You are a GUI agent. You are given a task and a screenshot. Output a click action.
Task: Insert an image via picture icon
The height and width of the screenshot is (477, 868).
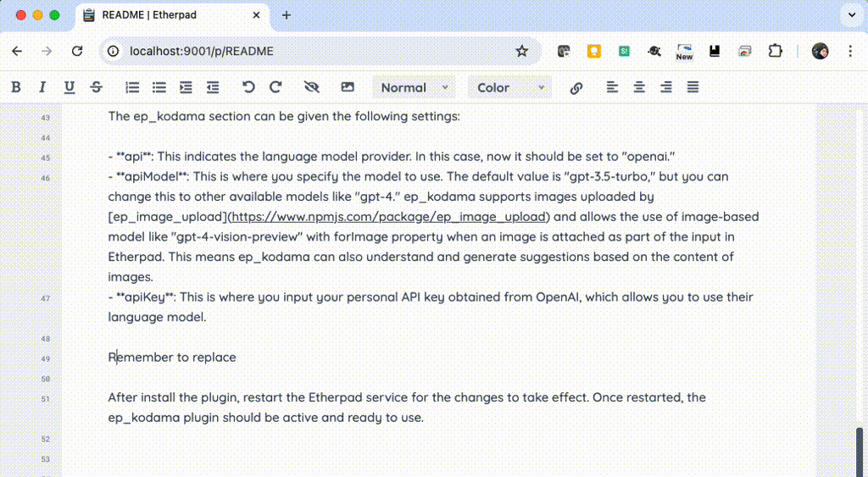(x=348, y=87)
